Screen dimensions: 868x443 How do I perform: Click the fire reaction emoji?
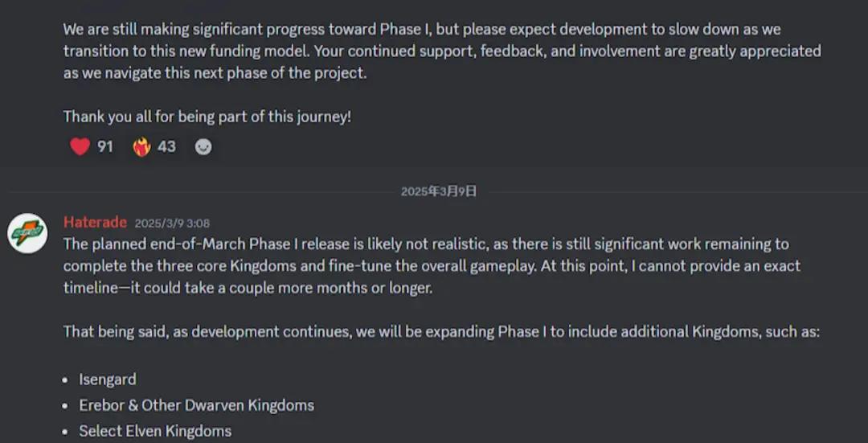click(142, 147)
